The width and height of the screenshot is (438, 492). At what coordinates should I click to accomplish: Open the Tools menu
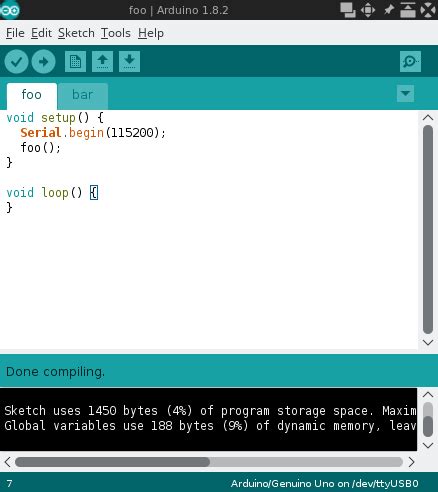(116, 33)
